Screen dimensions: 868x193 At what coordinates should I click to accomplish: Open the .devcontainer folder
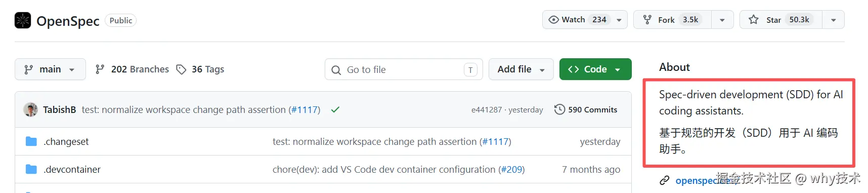click(72, 170)
